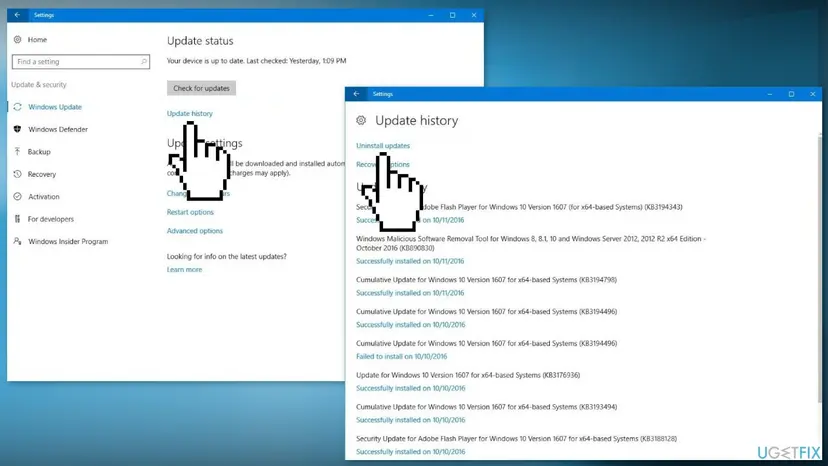Close the rear Settings window
The height and width of the screenshot is (466, 828).
[474, 15]
